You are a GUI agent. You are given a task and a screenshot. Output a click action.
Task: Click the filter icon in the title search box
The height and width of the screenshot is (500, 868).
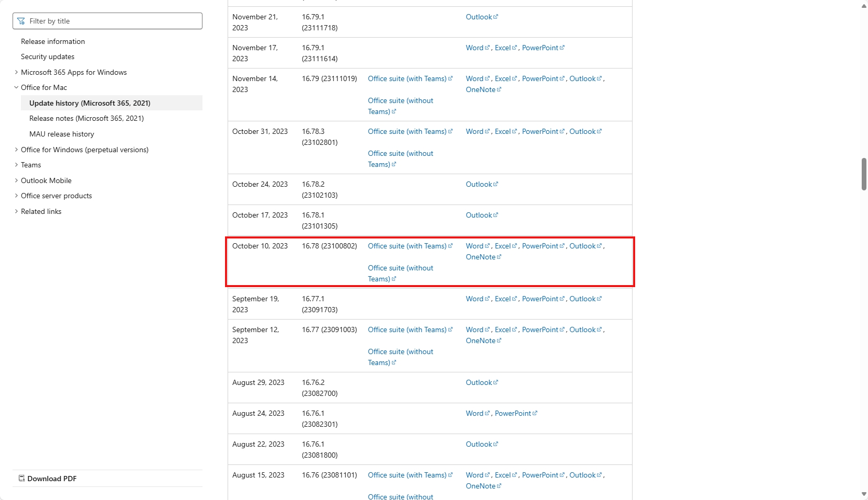(21, 21)
